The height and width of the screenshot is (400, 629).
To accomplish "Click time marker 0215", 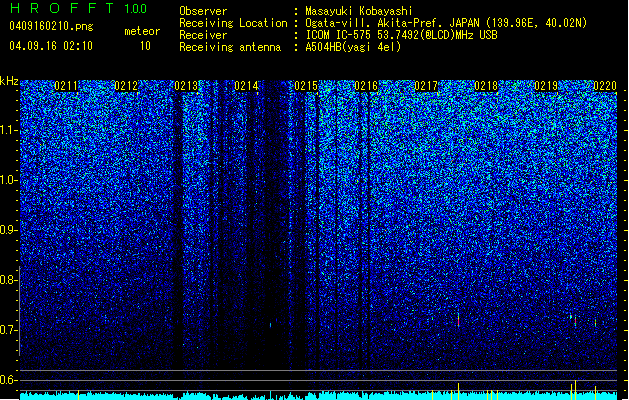I will [x=306, y=86].
